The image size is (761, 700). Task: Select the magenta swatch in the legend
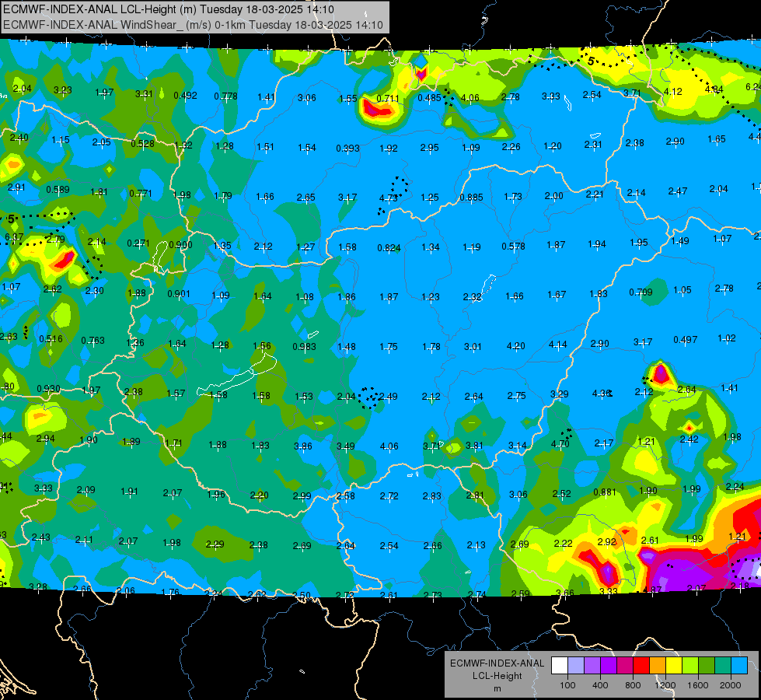click(625, 666)
